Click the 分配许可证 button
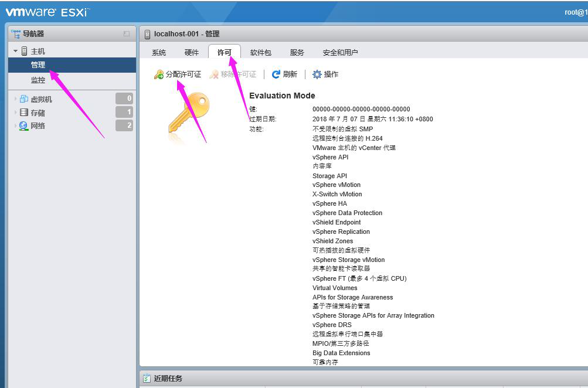The height and width of the screenshot is (388, 588). point(178,74)
